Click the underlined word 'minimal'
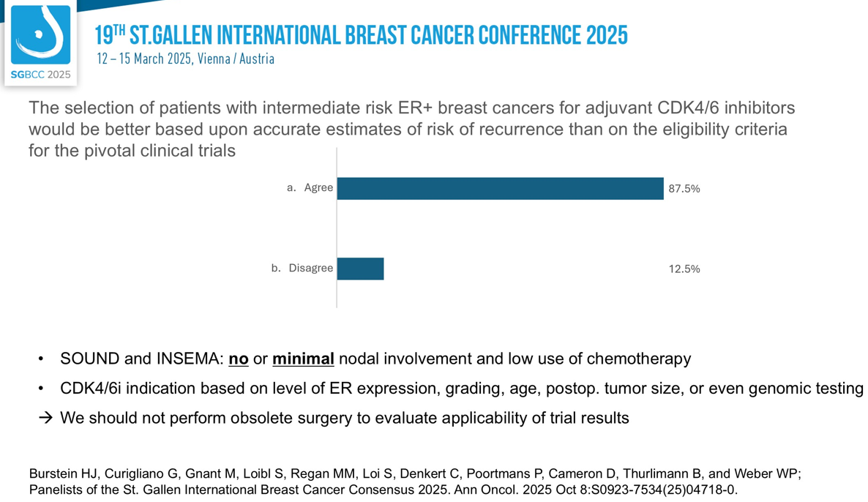This screenshot has height=502, width=868. pyautogui.click(x=303, y=359)
